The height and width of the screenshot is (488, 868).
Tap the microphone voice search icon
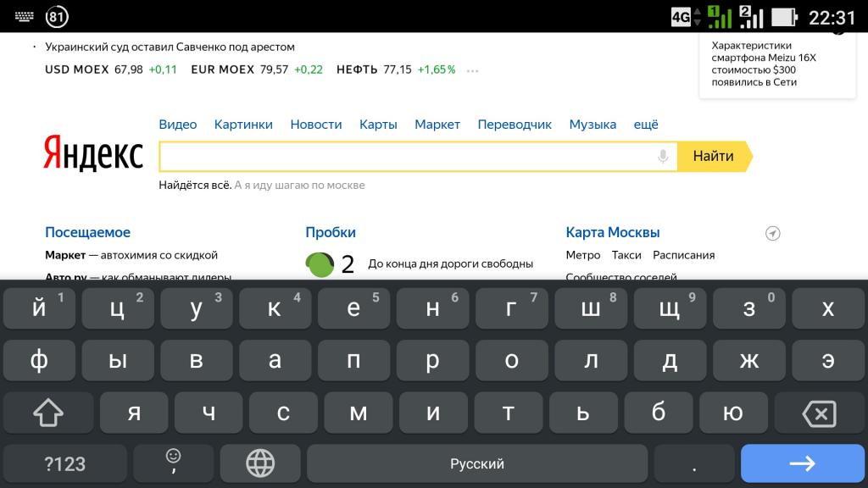[x=663, y=157]
